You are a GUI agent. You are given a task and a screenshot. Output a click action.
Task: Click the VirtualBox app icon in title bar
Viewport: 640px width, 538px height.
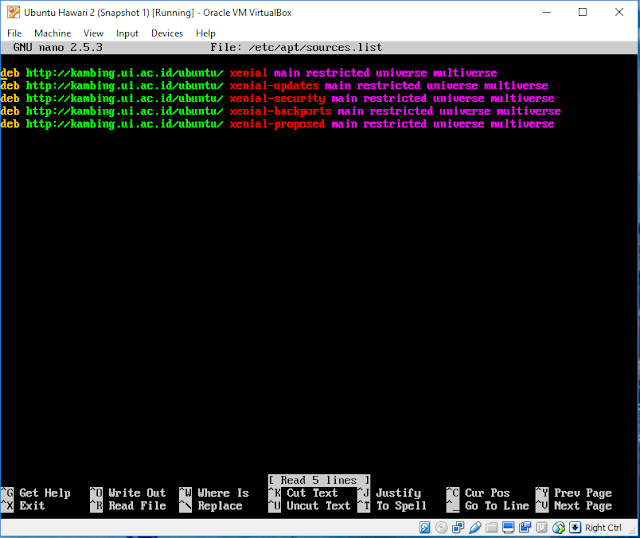(x=13, y=12)
